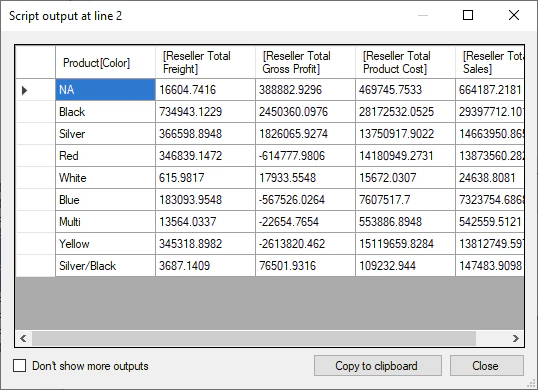The width and height of the screenshot is (538, 390).
Task: Select the Blue color cell
Action: [x=105, y=200]
